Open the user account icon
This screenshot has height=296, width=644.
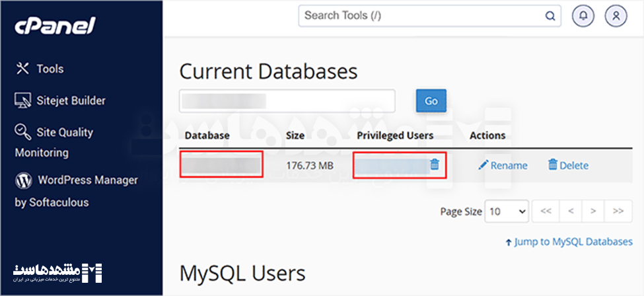coord(616,16)
